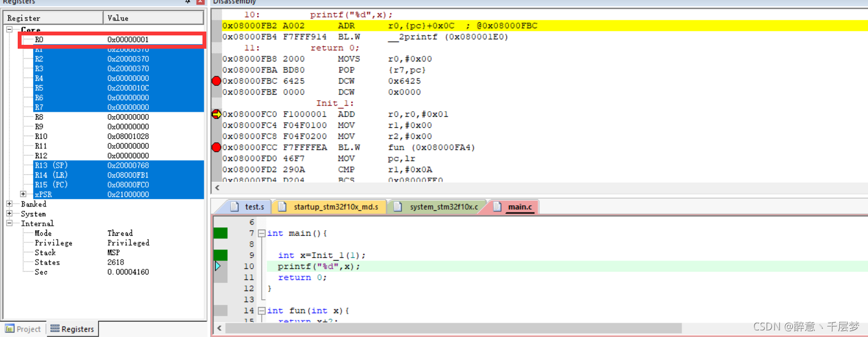Select the Registers panel tab
This screenshot has width=868, height=337.
(x=72, y=329)
